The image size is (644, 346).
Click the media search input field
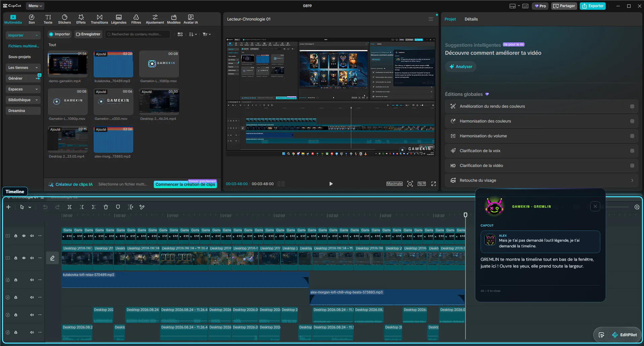[x=137, y=34]
